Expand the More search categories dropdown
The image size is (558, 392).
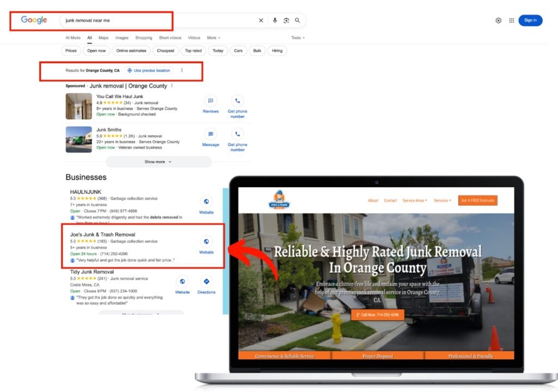tap(214, 38)
